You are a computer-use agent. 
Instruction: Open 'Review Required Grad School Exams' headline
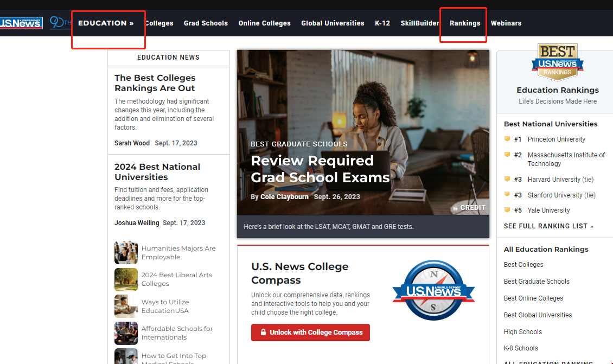320,169
